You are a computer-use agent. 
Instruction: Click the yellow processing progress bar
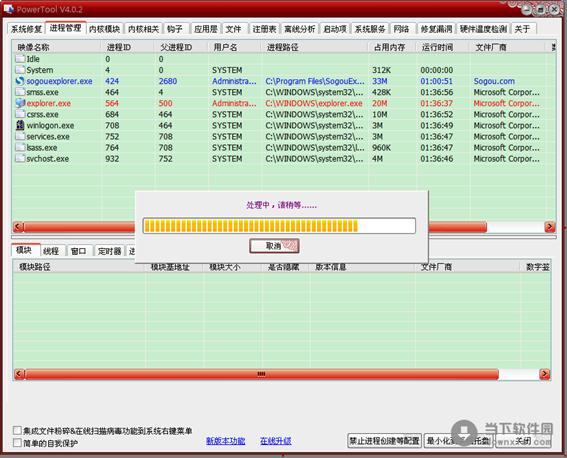pos(279,226)
